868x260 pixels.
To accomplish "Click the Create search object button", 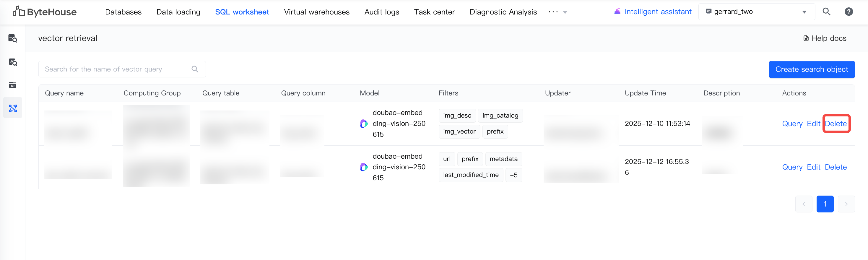I will pos(811,69).
